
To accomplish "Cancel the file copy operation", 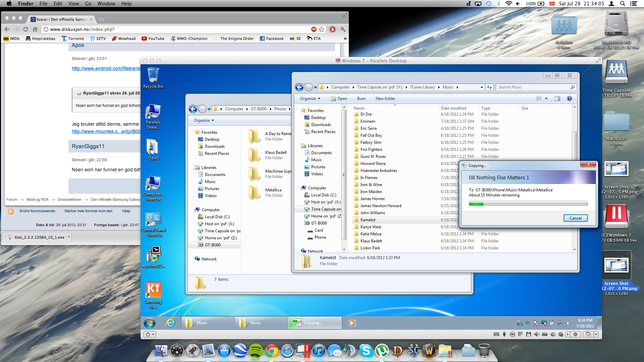I will pos(575,218).
